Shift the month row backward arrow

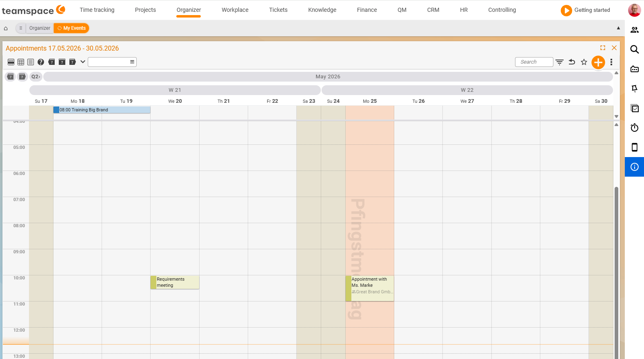[11, 77]
